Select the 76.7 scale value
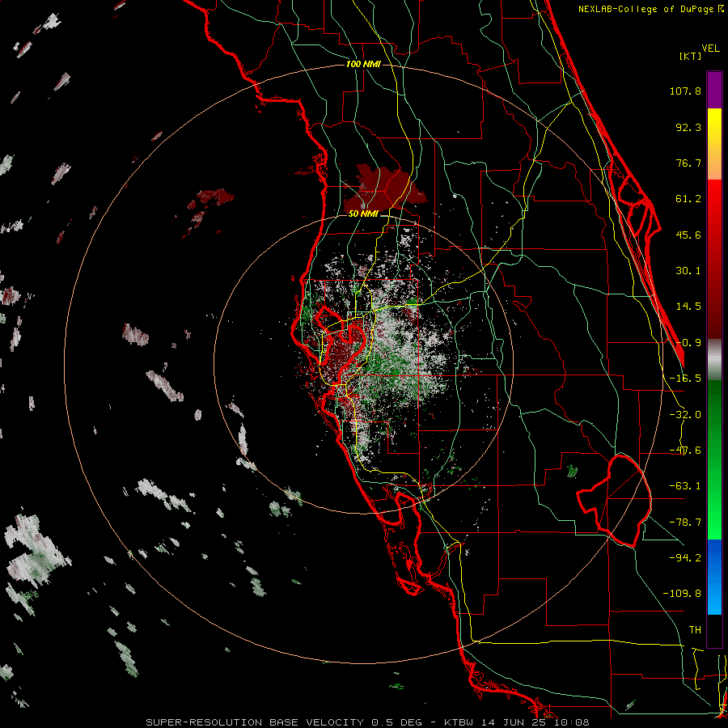Viewport: 728px width, 728px height. click(x=688, y=163)
